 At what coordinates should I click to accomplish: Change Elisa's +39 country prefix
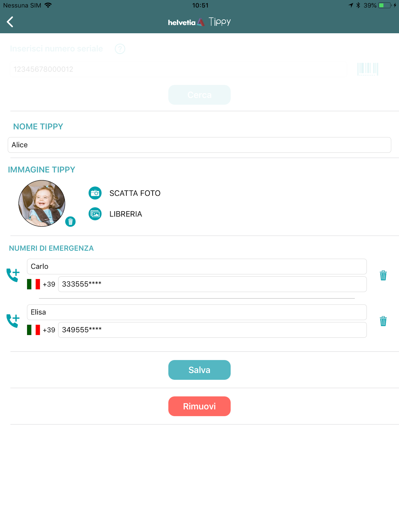point(41,330)
